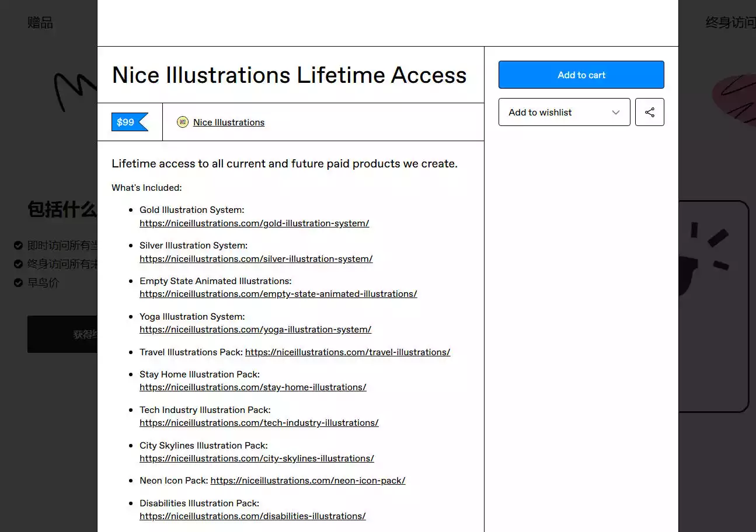Open the gold-illustration-system URL
Viewport: 756px width, 532px height.
(255, 223)
